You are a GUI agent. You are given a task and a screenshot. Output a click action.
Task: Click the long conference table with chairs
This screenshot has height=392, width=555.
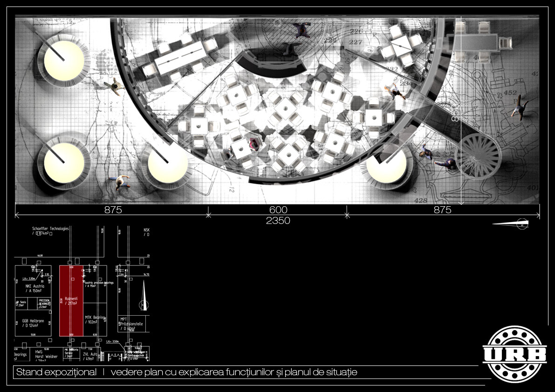pyautogui.click(x=181, y=58)
